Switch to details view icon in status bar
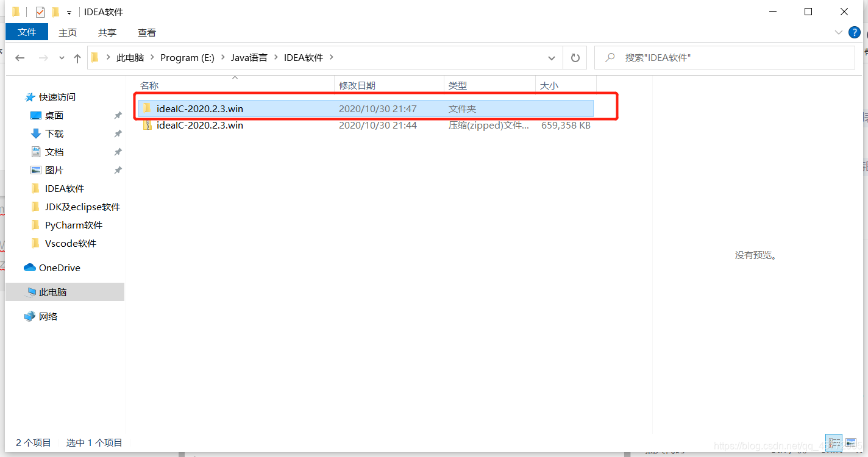This screenshot has width=868, height=457. tap(834, 442)
